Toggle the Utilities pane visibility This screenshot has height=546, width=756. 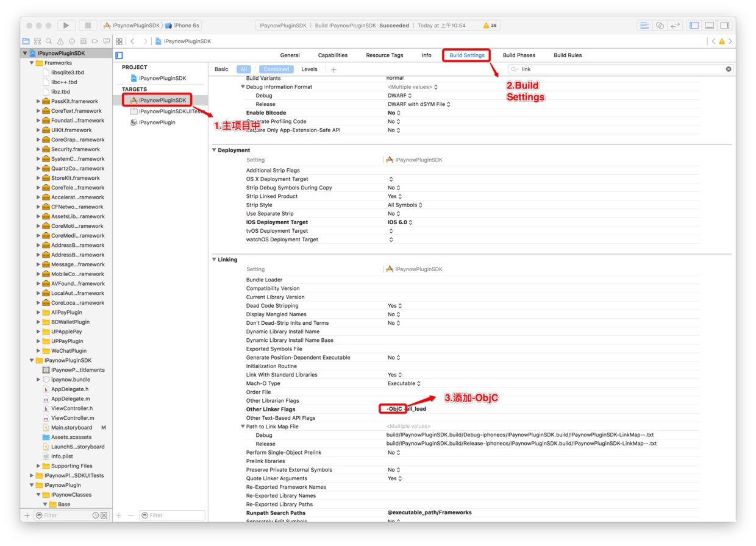pyautogui.click(x=725, y=26)
